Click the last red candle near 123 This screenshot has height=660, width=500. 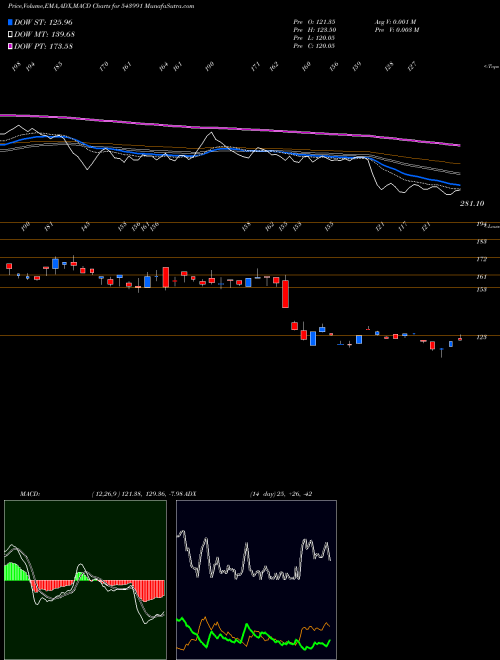tap(460, 339)
